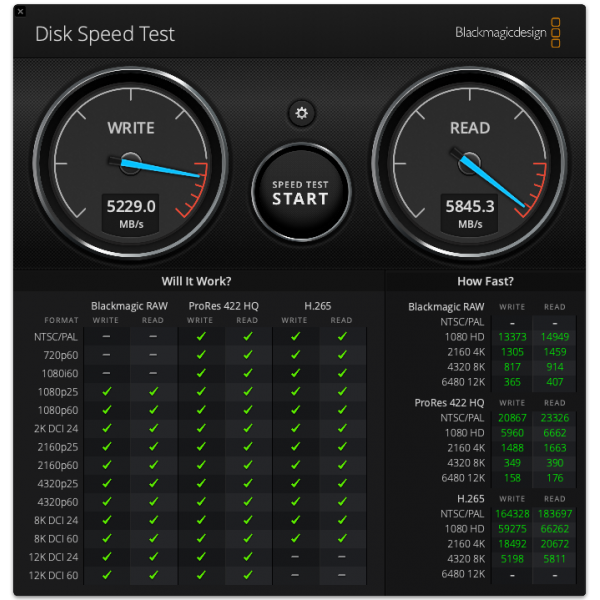Click the H.265 read checkmark for 720p60
Viewport: 600px width, 600px height.
click(342, 355)
